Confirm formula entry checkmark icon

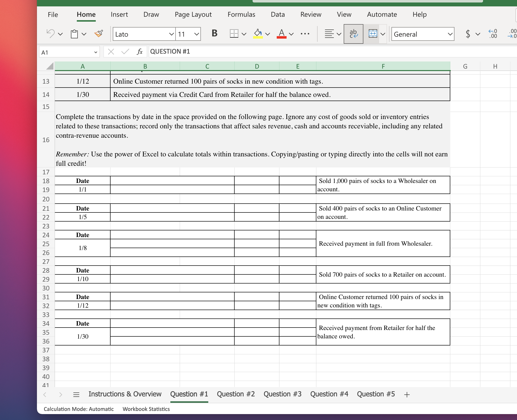(125, 52)
